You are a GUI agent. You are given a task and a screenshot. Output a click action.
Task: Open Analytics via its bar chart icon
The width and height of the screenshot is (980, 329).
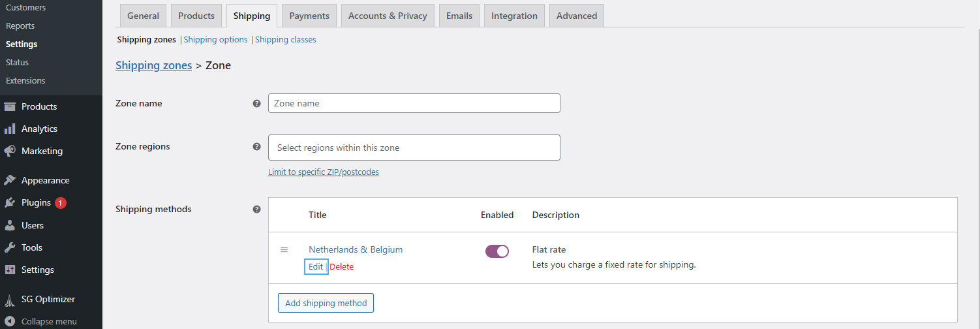pyautogui.click(x=10, y=129)
